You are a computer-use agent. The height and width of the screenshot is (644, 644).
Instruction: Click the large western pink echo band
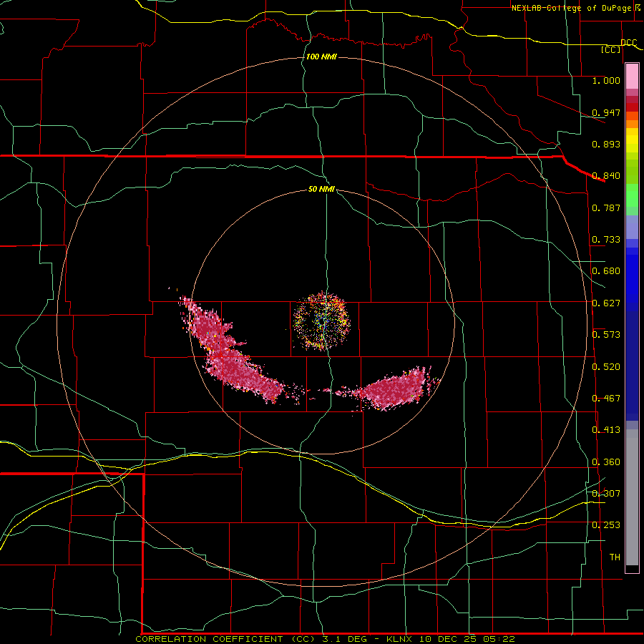[x=231, y=354]
